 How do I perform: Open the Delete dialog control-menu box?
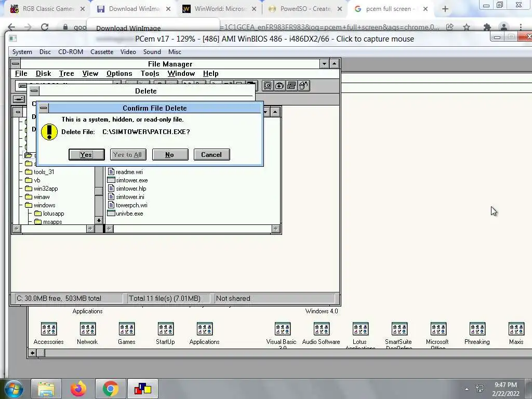[34, 91]
